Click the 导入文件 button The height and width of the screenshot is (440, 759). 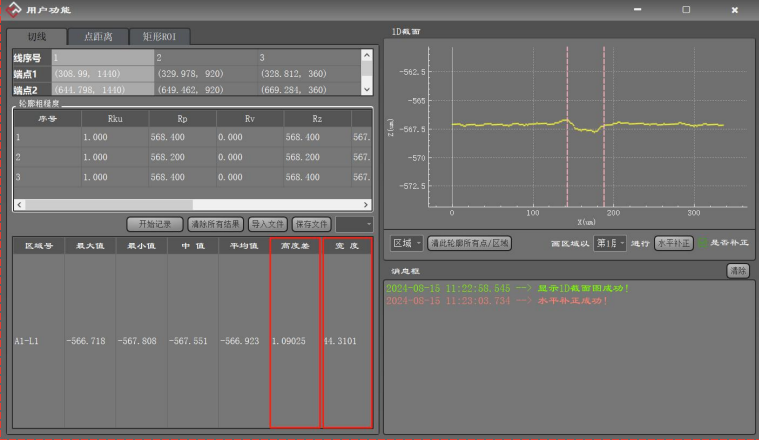(x=268, y=224)
